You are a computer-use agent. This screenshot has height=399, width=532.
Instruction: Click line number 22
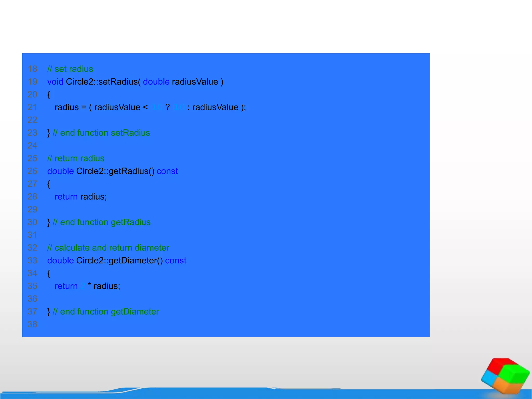32,120
